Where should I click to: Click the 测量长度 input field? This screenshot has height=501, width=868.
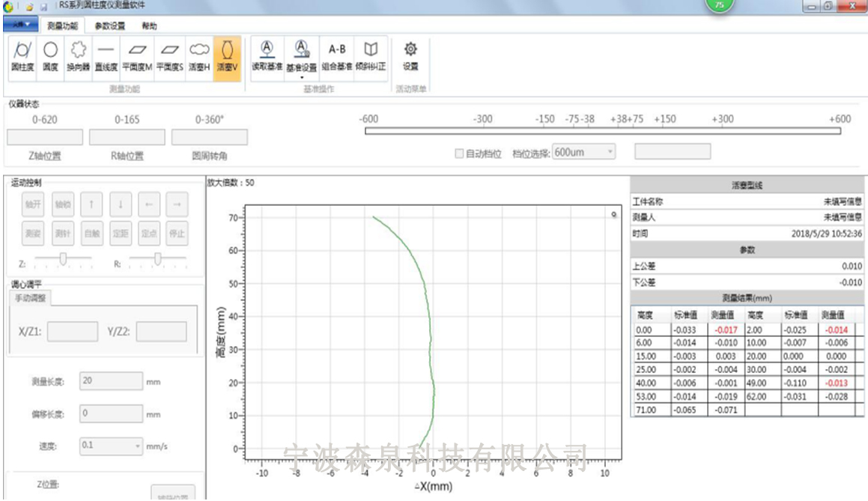tap(111, 381)
